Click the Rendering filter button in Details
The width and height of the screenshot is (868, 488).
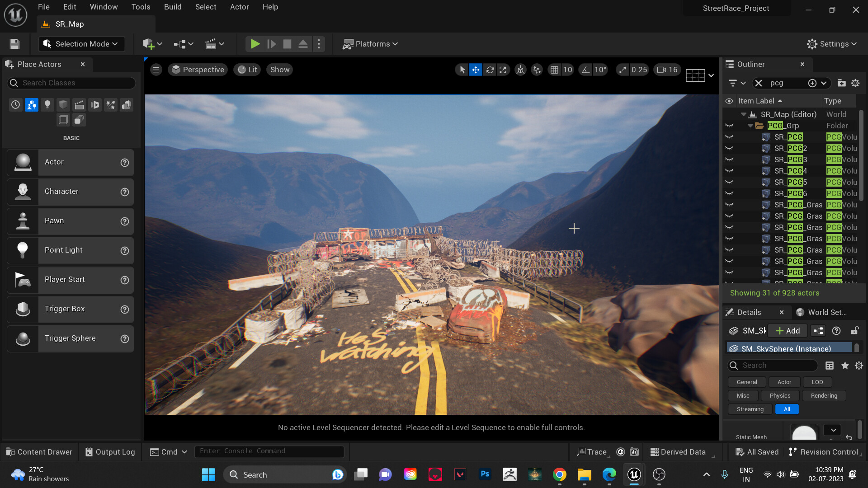pos(824,395)
